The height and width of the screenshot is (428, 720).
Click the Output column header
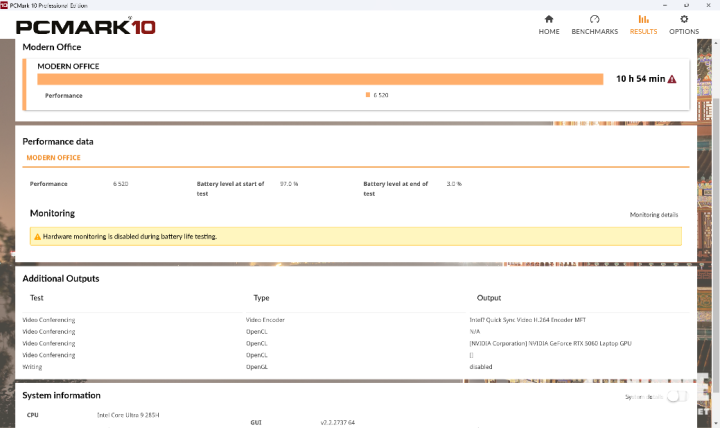(x=488, y=298)
